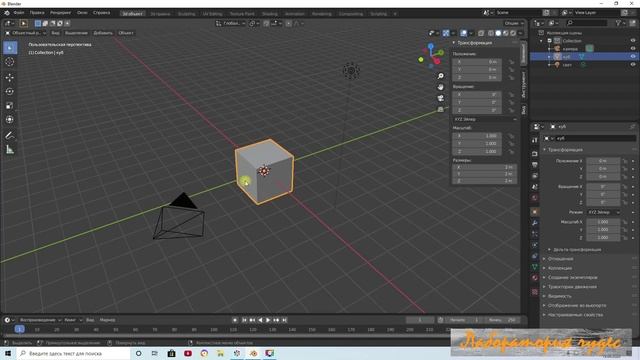This screenshot has width=640, height=360.
Task: Switch to the UV Editing workspace tab
Action: click(213, 14)
